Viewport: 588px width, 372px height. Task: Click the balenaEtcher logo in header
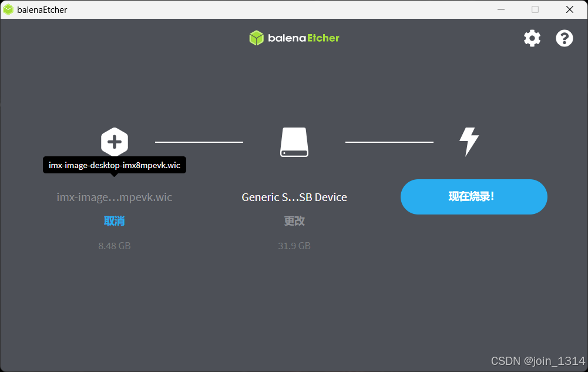[x=294, y=38]
